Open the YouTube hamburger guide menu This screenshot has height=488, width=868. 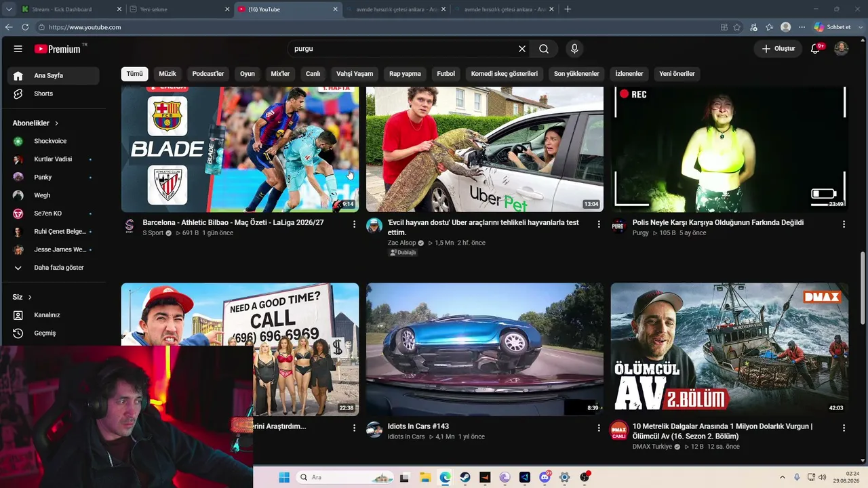[x=18, y=49]
